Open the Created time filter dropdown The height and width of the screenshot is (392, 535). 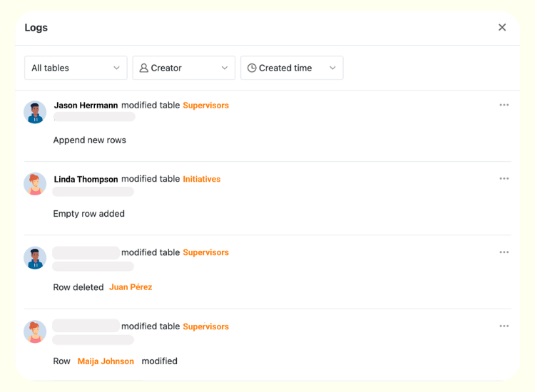point(291,68)
